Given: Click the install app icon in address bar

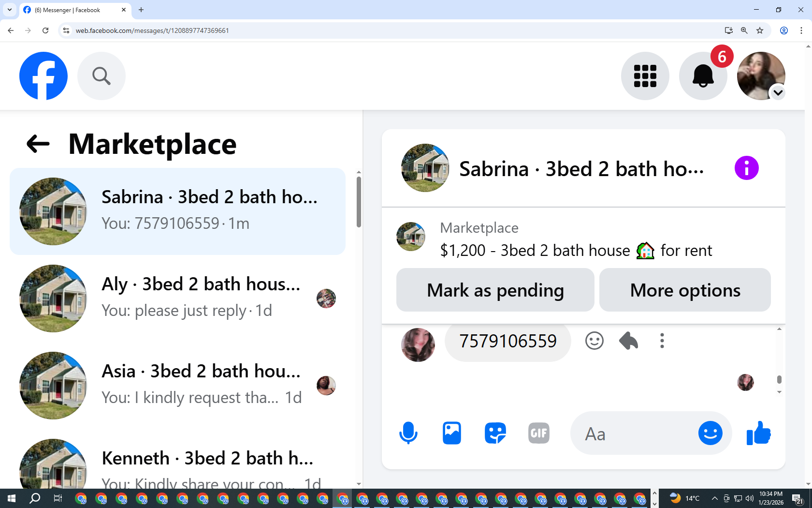Looking at the screenshot, I should 729,30.
